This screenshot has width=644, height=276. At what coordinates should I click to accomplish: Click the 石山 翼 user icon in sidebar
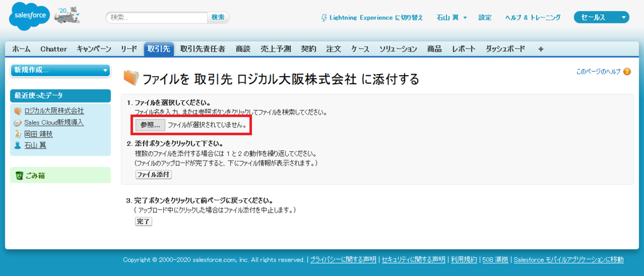[18, 145]
